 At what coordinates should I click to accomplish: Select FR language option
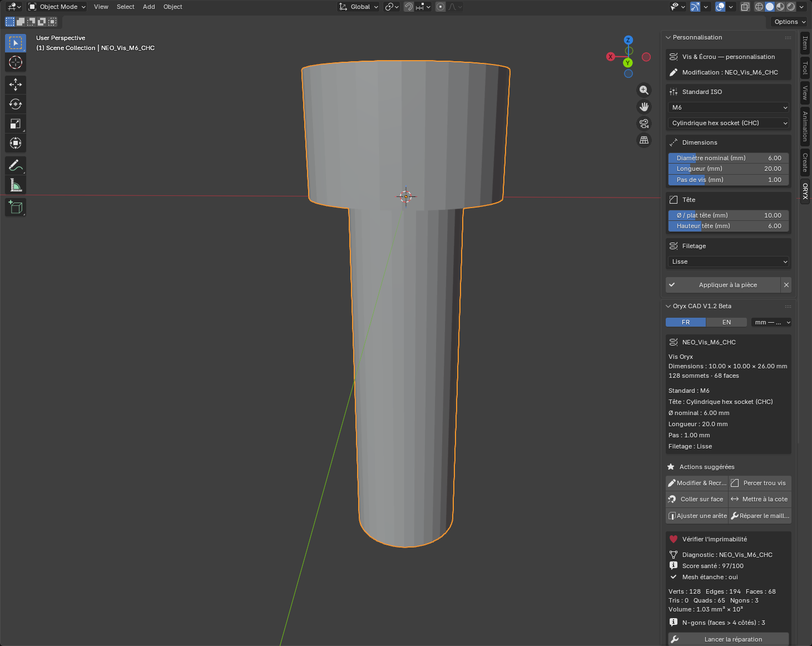[686, 322]
